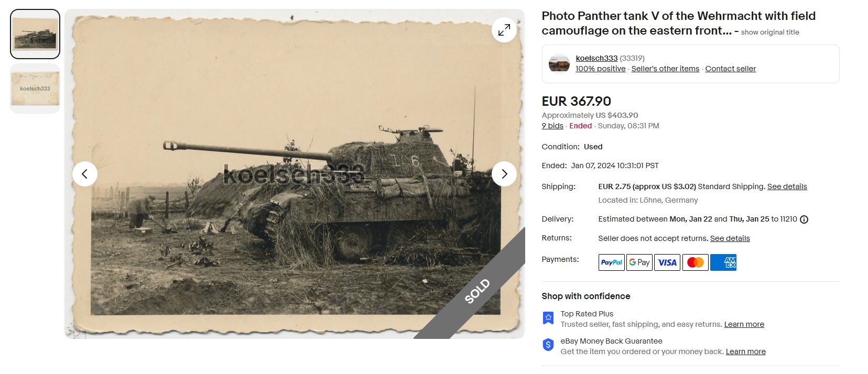Open returns See details link
The height and width of the screenshot is (374, 868).
730,238
